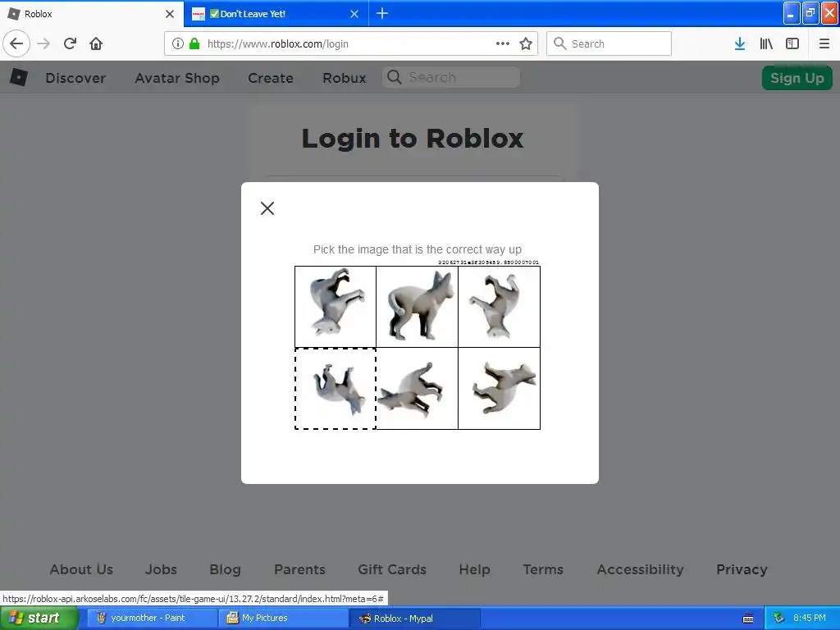Open the Avatar Shop menu item
Viewport: 840px width, 630px height.
point(177,78)
